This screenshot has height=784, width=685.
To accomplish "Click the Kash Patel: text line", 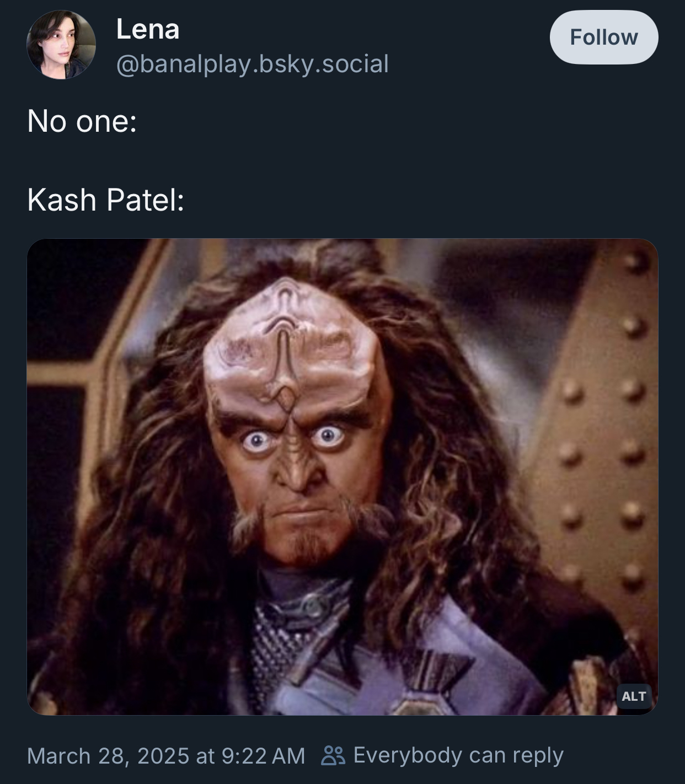I will [106, 200].
